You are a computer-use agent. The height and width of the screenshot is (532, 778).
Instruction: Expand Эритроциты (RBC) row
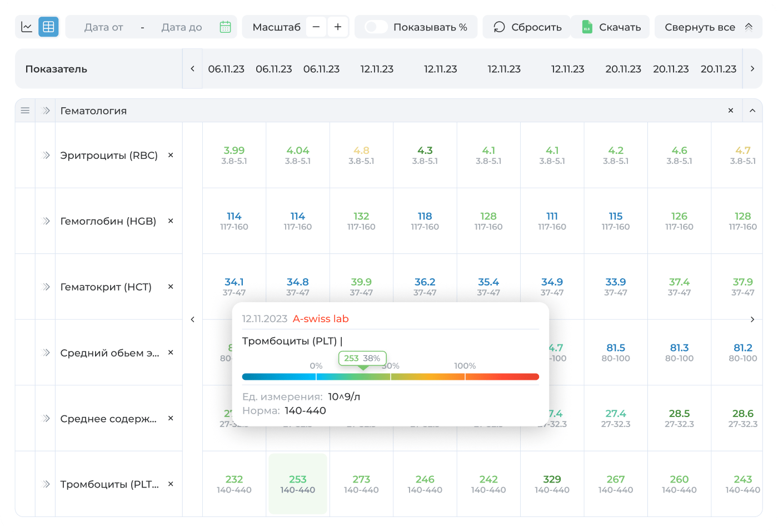[x=46, y=155]
